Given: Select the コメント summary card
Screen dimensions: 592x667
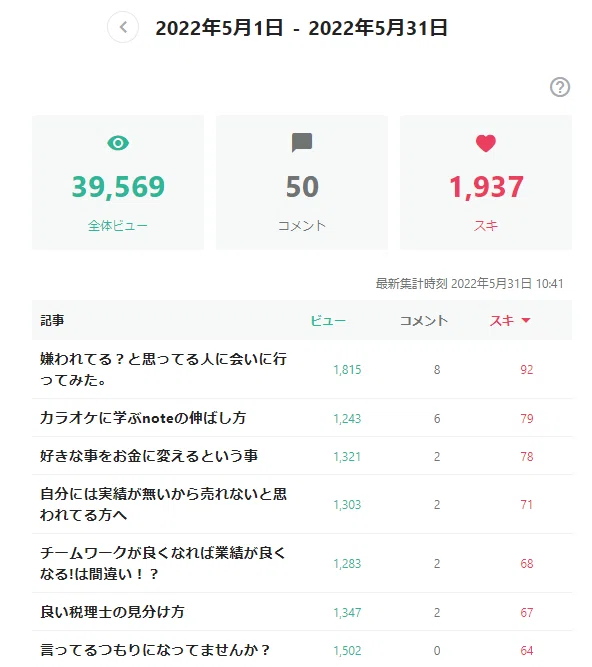Looking at the screenshot, I should pos(302,182).
